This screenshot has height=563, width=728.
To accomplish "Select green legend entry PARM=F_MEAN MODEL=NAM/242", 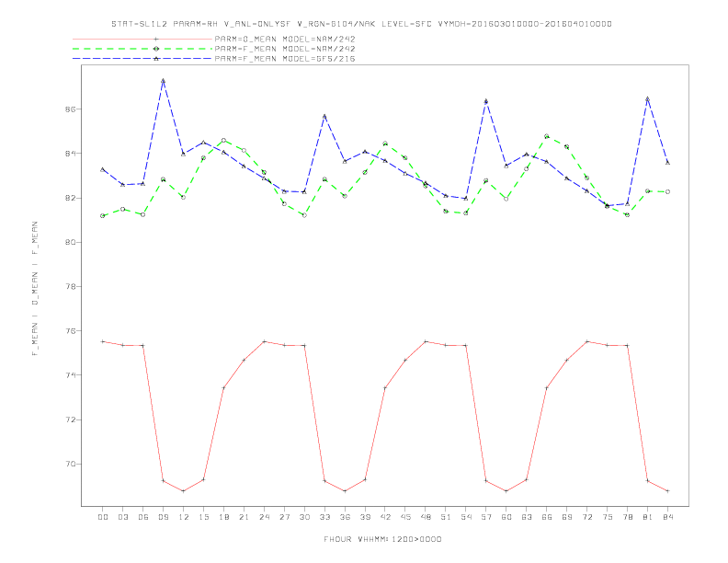I will 285,49.
